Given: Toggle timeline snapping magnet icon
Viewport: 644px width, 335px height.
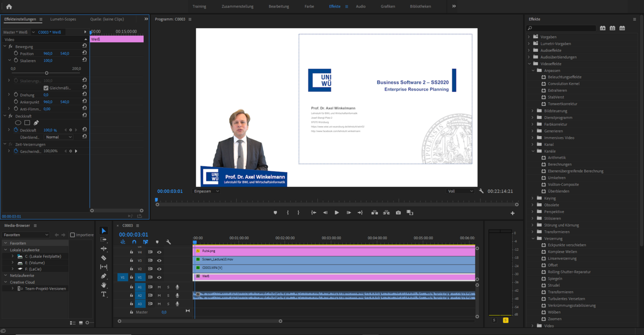Looking at the screenshot, I should pos(134,242).
